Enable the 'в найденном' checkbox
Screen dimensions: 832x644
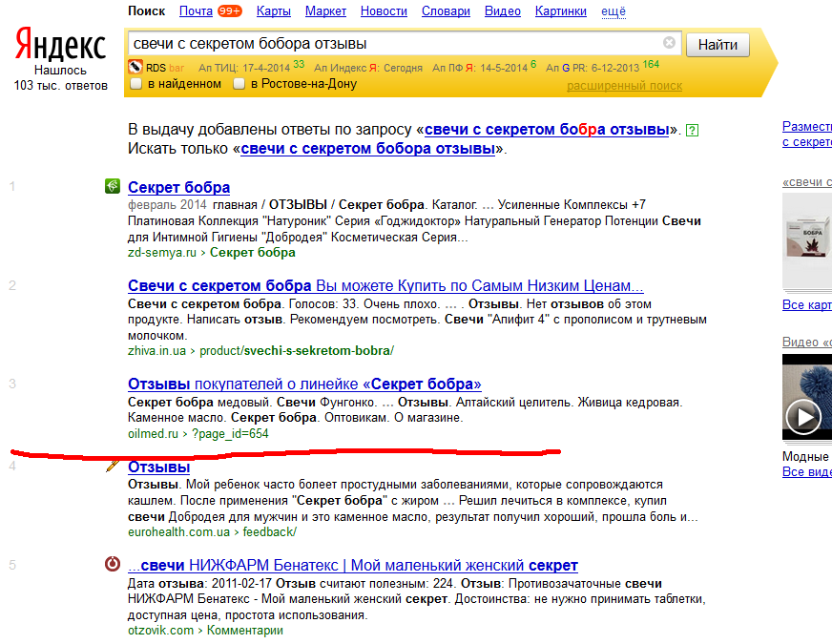point(136,84)
